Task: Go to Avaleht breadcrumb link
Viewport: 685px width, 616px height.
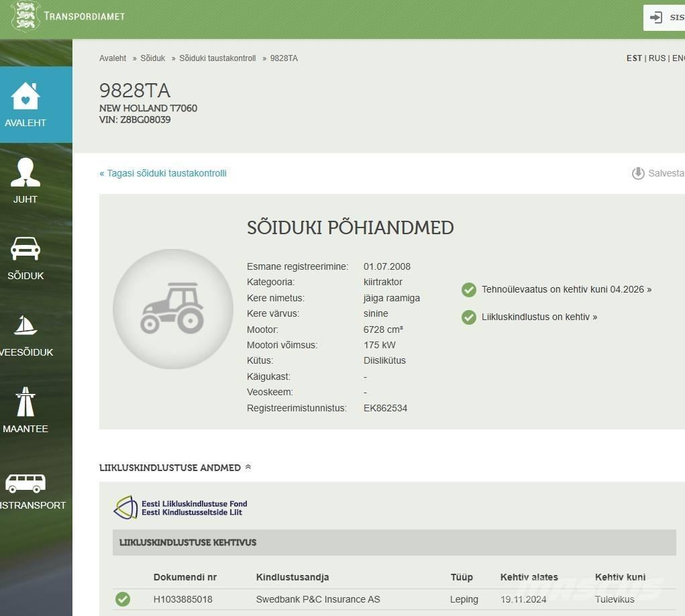Action: click(113, 58)
